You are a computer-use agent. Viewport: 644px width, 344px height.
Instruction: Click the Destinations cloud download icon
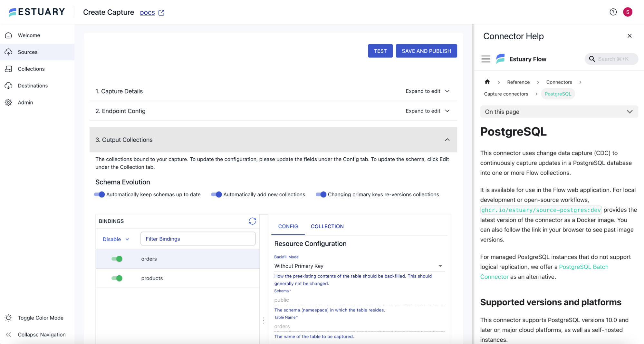coord(9,85)
